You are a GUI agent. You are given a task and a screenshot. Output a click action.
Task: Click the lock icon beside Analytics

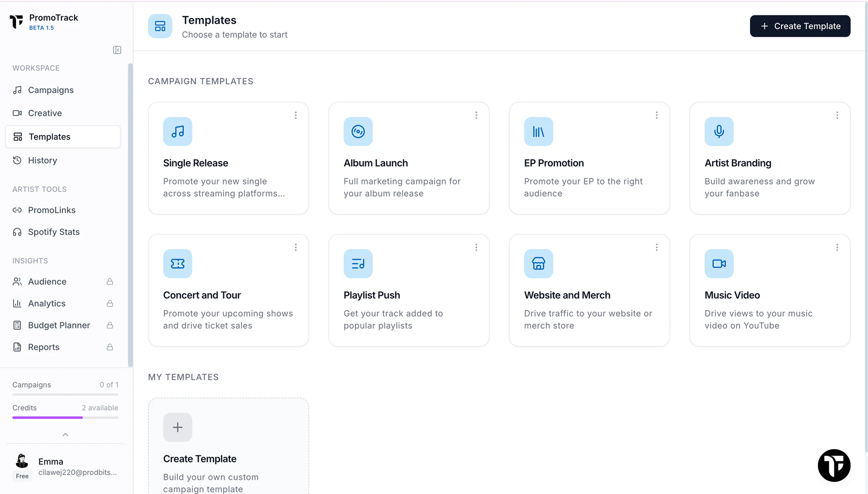coord(110,303)
